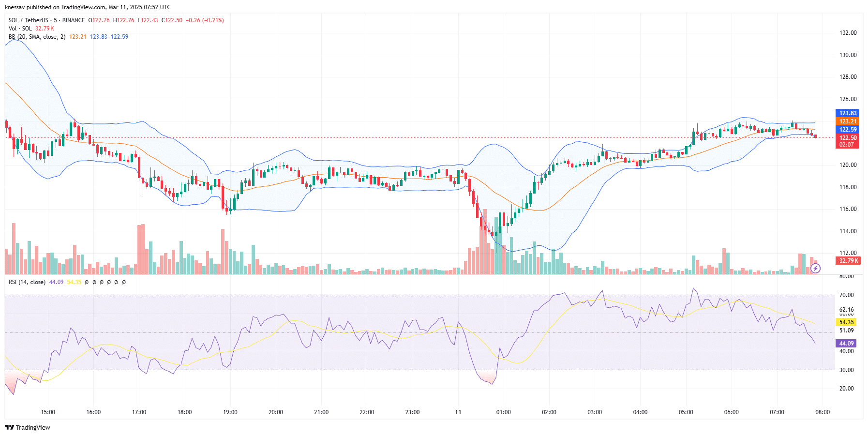Click the blue 122.59 tag on price axis
The image size is (868, 436).
(x=848, y=130)
